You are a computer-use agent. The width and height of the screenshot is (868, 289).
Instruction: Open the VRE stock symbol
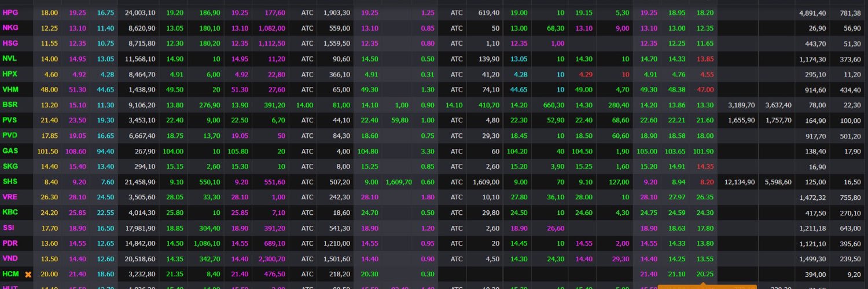[10, 197]
